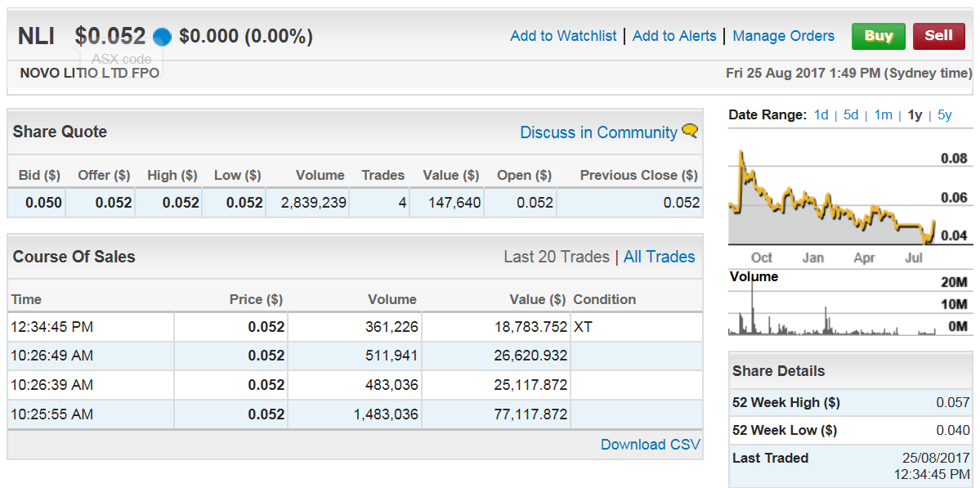Select the 10:25:55 AM trade row
Image resolution: width=980 pixels, height=488 pixels.
(x=355, y=414)
